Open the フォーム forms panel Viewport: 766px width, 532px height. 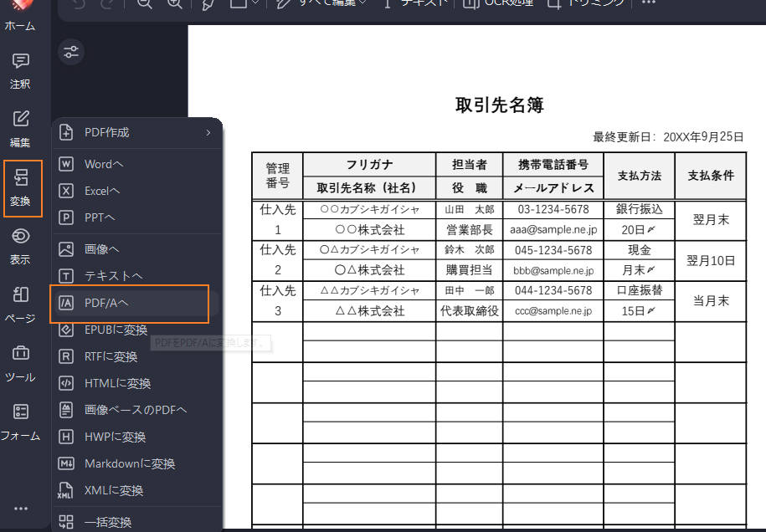pos(21,418)
